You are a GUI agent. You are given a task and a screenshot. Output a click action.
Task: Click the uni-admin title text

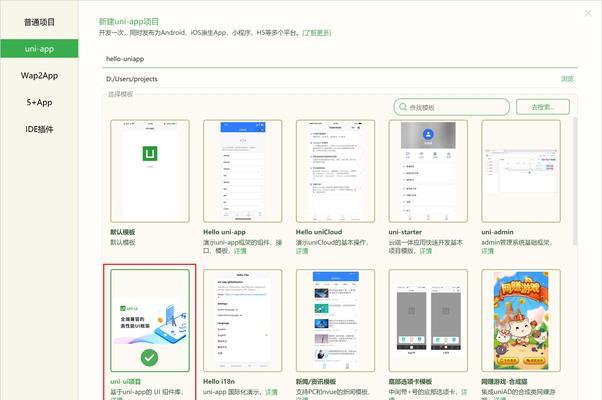[497, 232]
